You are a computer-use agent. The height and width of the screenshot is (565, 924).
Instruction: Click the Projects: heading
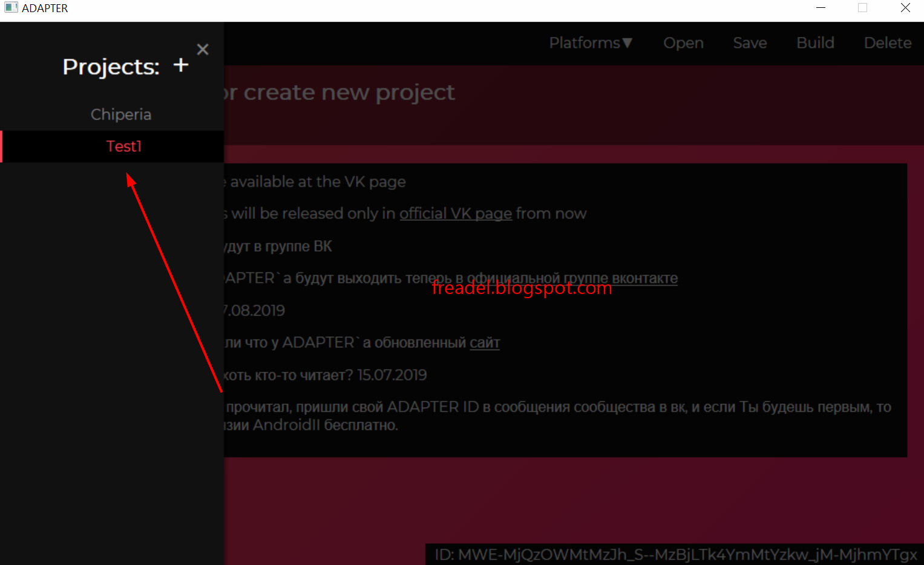tap(111, 67)
